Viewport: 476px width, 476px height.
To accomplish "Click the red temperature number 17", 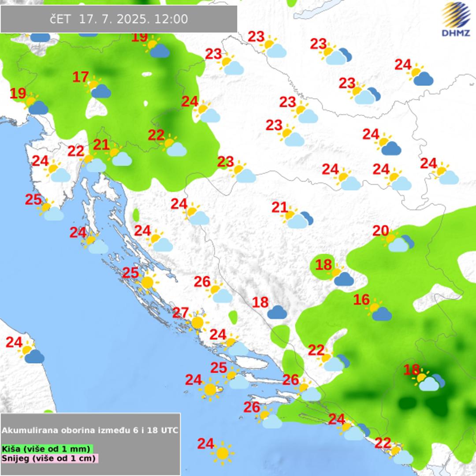I will pyautogui.click(x=81, y=77).
